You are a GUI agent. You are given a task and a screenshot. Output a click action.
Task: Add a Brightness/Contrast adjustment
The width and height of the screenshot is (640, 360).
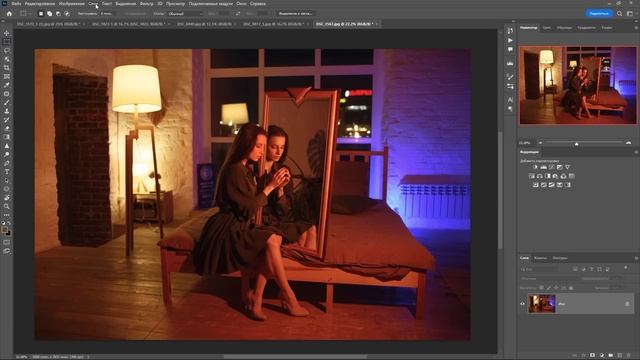point(536,167)
